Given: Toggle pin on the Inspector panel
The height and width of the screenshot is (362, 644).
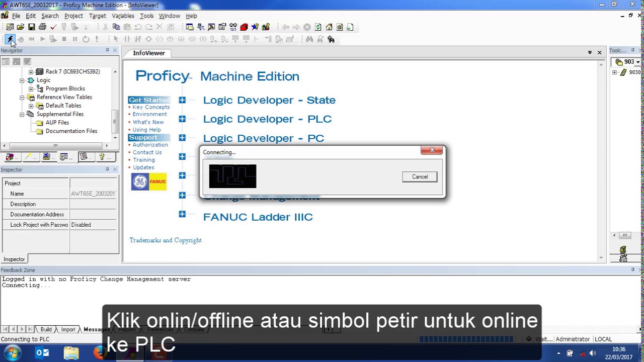Looking at the screenshot, I should coord(107,169).
